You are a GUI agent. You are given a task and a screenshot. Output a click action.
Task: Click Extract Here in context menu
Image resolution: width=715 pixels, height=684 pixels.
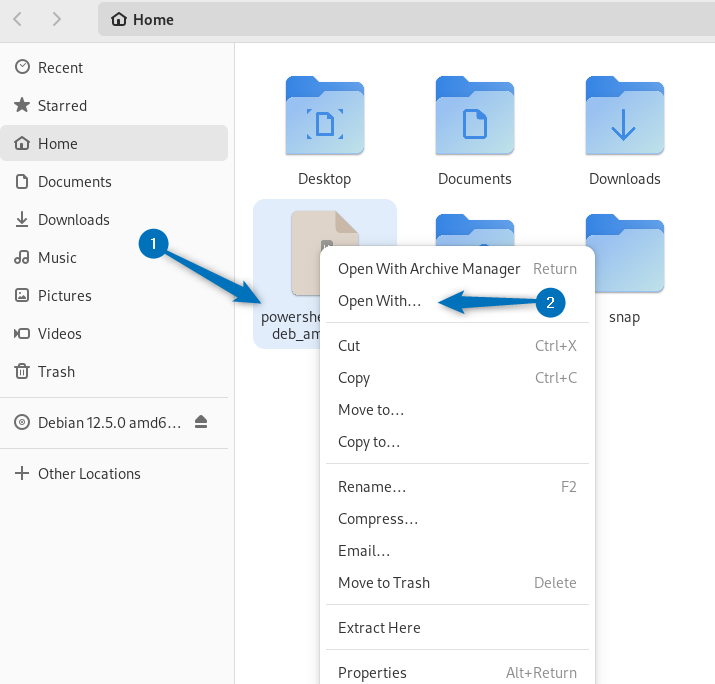pos(379,628)
